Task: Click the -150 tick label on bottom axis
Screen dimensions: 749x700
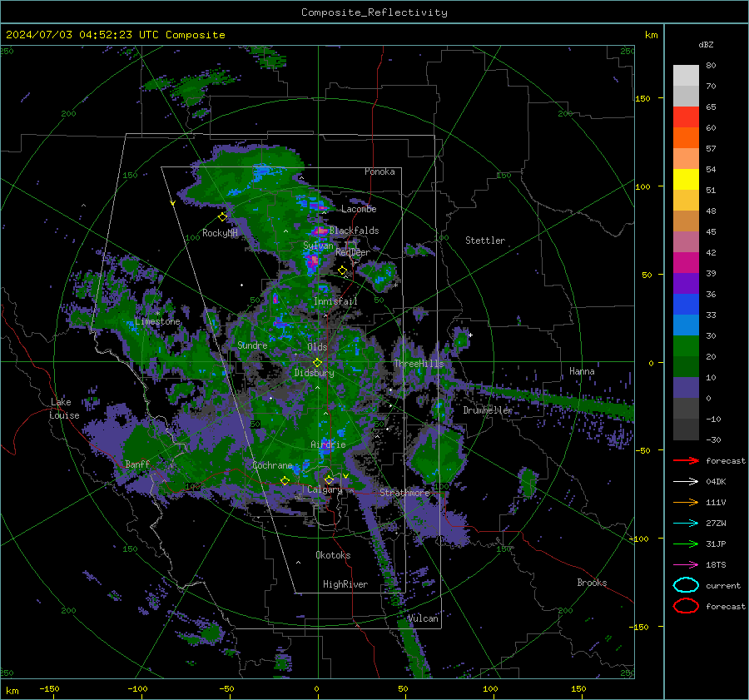Action: (49, 688)
